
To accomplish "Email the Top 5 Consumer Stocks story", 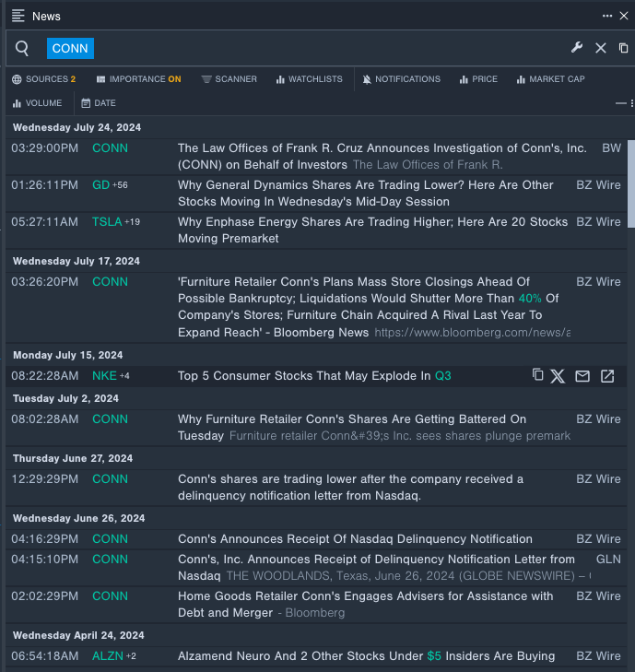I will [582, 376].
